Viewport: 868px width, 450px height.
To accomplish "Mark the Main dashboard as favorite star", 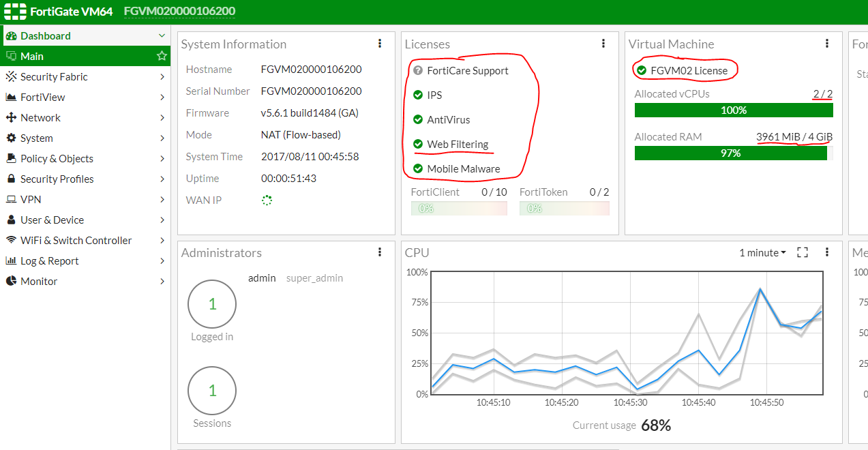I will [162, 56].
